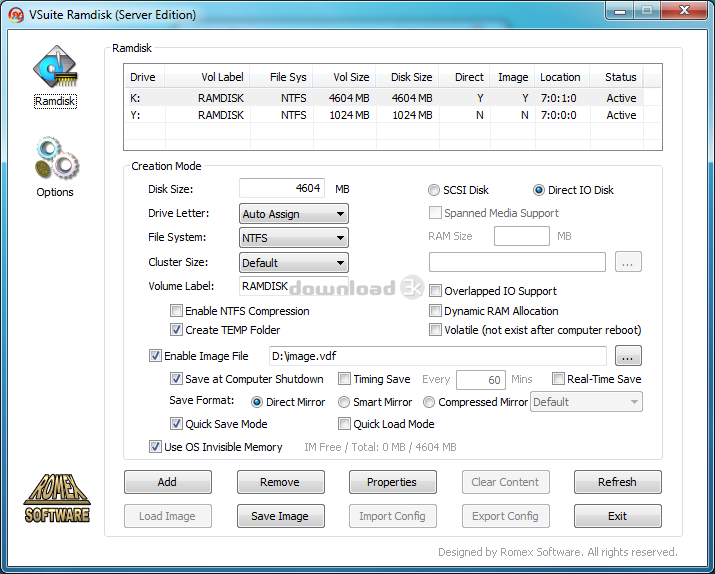Browse for image file path button
This screenshot has width=715, height=574.
(x=628, y=356)
